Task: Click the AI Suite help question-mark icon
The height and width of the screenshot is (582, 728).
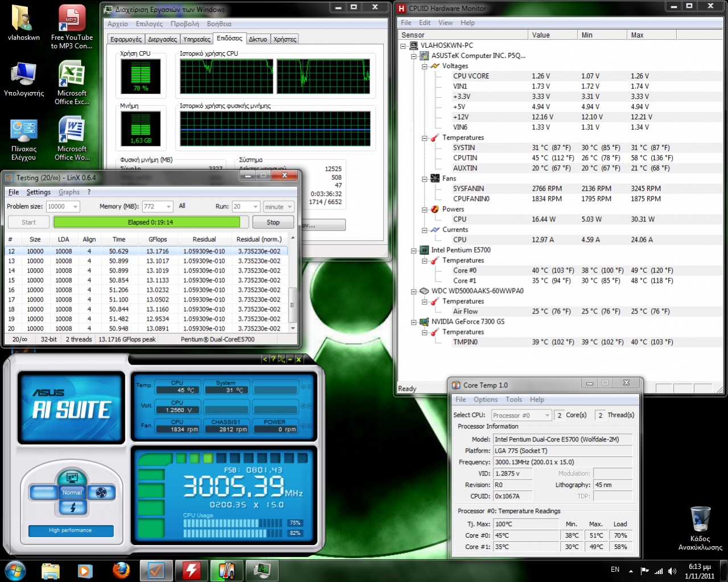Action: pyautogui.click(x=273, y=359)
